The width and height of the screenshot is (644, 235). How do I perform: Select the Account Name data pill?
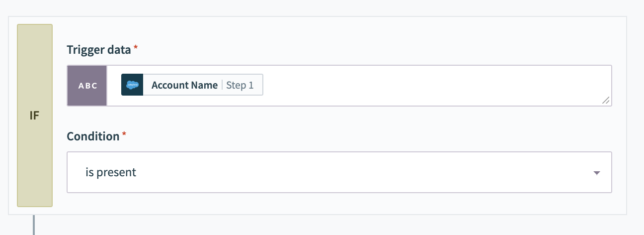pyautogui.click(x=192, y=85)
